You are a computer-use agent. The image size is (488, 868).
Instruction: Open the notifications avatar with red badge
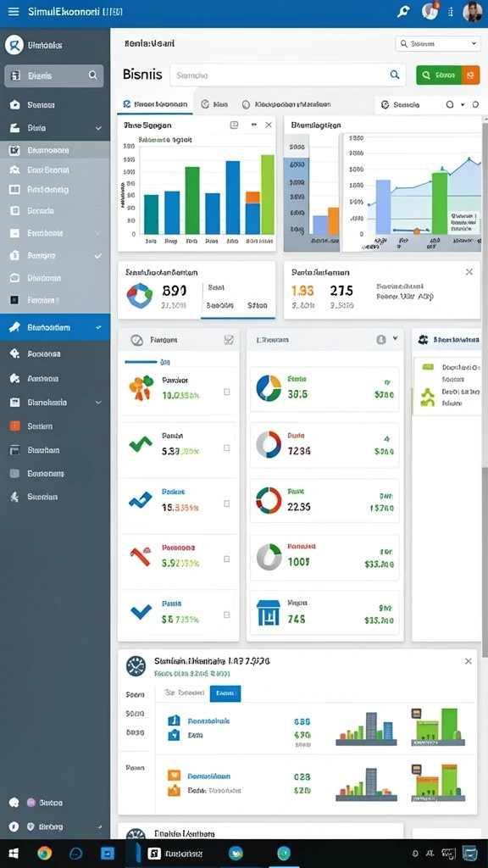click(430, 10)
